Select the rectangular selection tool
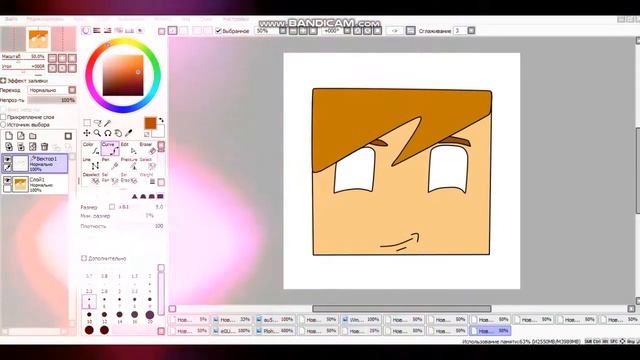Screen dimensions: 640x360 click(87, 123)
